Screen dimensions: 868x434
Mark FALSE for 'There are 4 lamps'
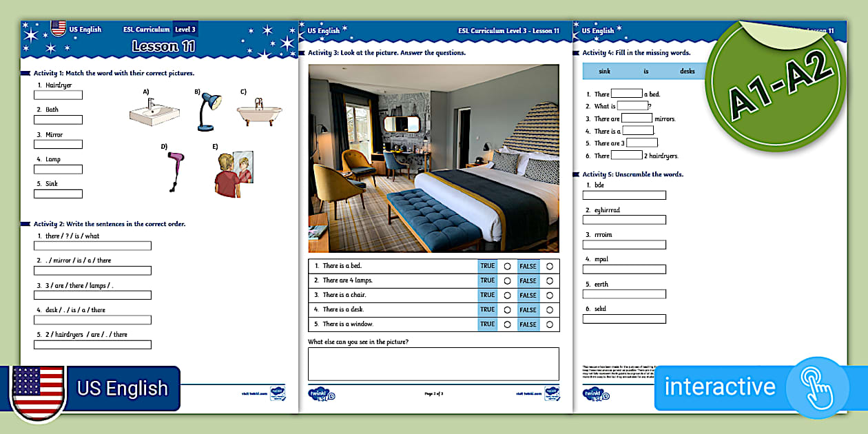point(550,280)
